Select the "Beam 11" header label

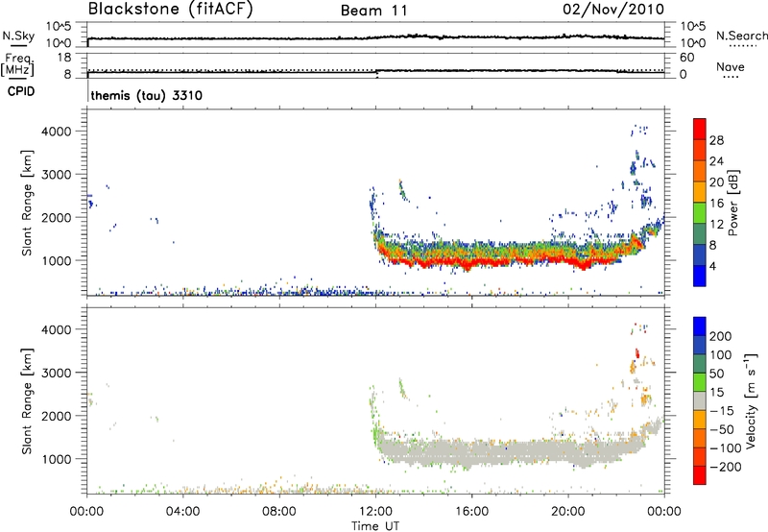click(374, 11)
